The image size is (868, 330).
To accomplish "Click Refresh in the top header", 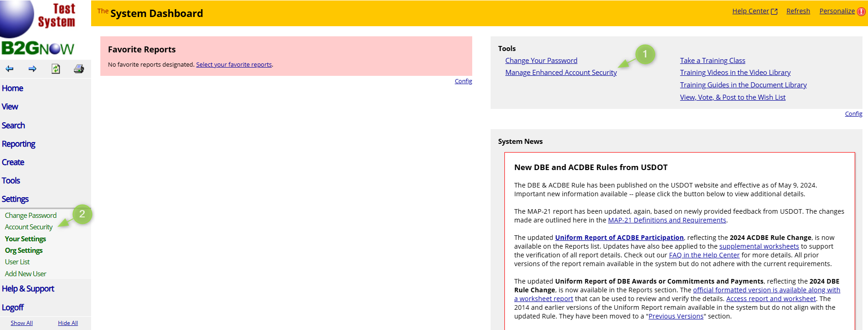I will [798, 11].
